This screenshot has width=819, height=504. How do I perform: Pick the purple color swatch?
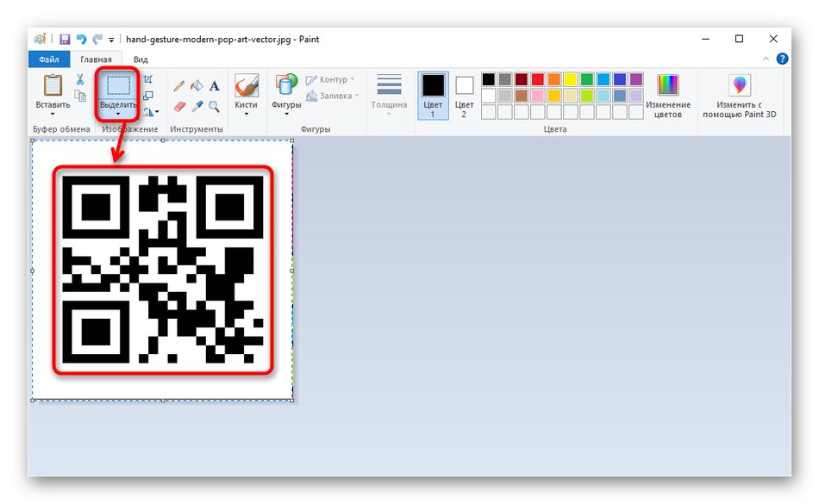(636, 79)
